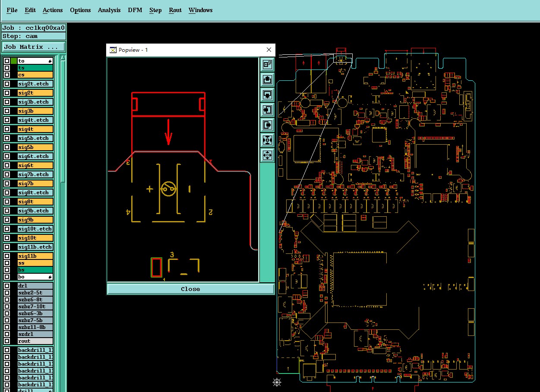Image resolution: width=540 pixels, height=392 pixels.
Task: Click the layer list scrollbar up arrow
Action: tap(63, 58)
